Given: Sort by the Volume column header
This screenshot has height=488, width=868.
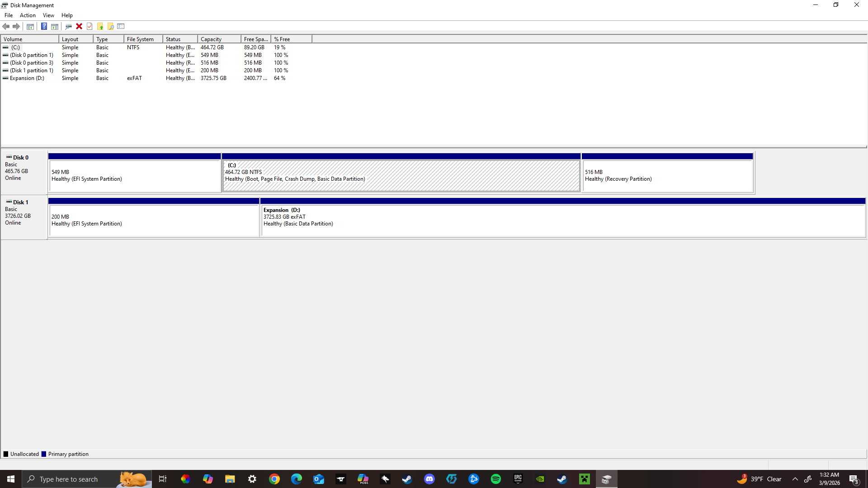Looking at the screenshot, I should coord(30,39).
